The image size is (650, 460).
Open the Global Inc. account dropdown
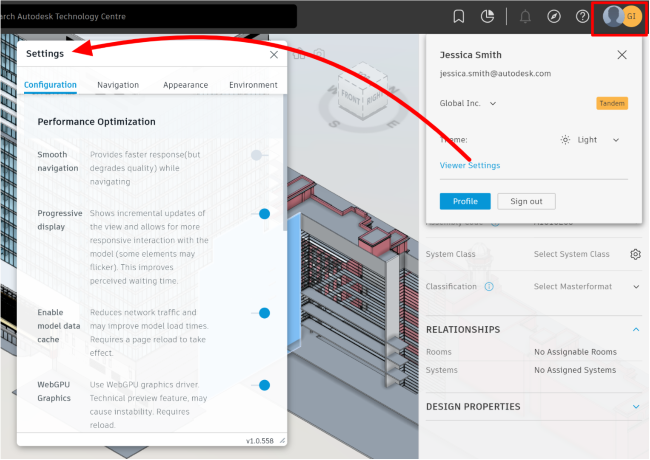(468, 103)
